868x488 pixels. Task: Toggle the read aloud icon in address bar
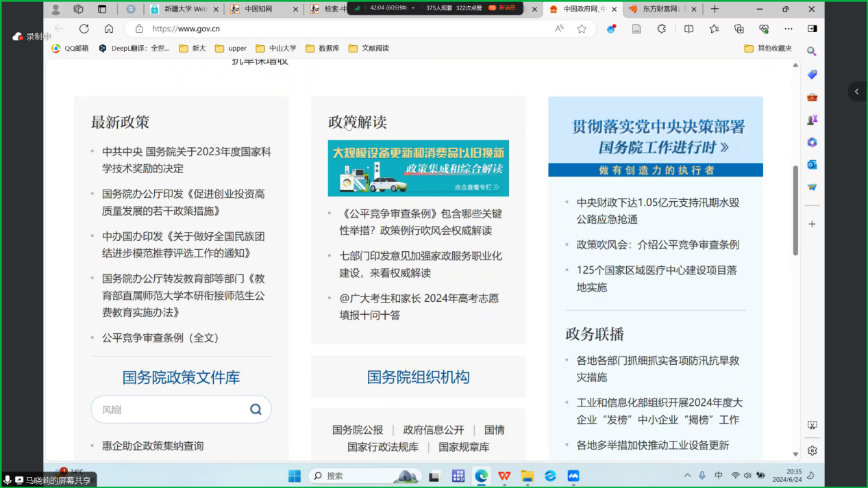tap(560, 29)
